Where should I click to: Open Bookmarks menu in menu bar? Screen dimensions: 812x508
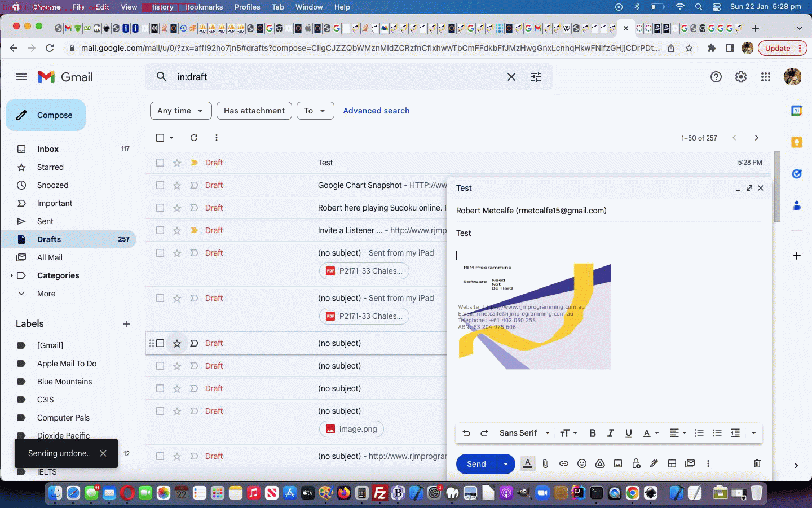(204, 7)
